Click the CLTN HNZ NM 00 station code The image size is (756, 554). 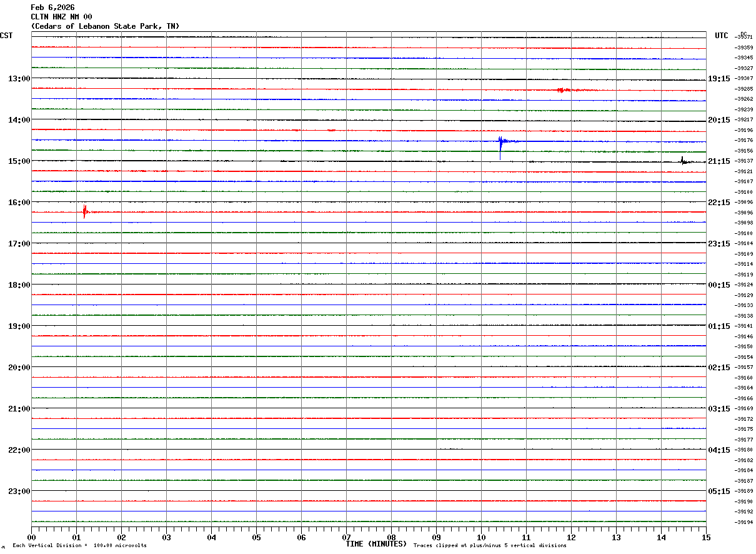62,17
